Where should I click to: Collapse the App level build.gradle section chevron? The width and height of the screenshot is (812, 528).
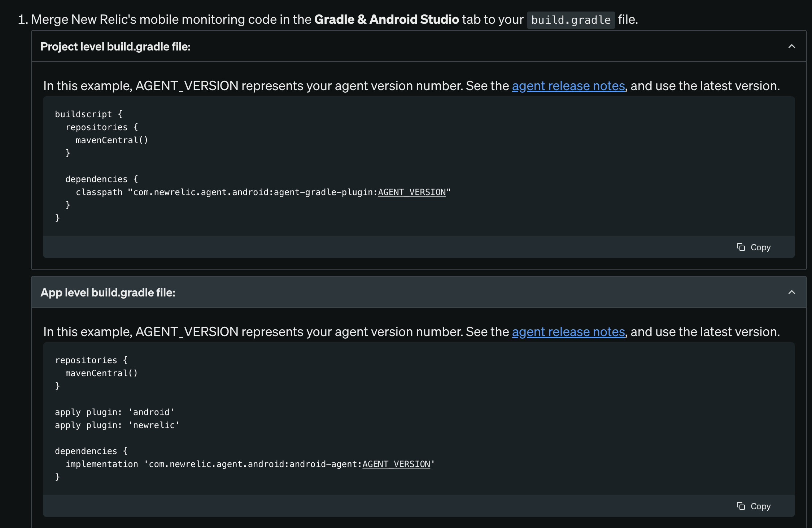[791, 292]
